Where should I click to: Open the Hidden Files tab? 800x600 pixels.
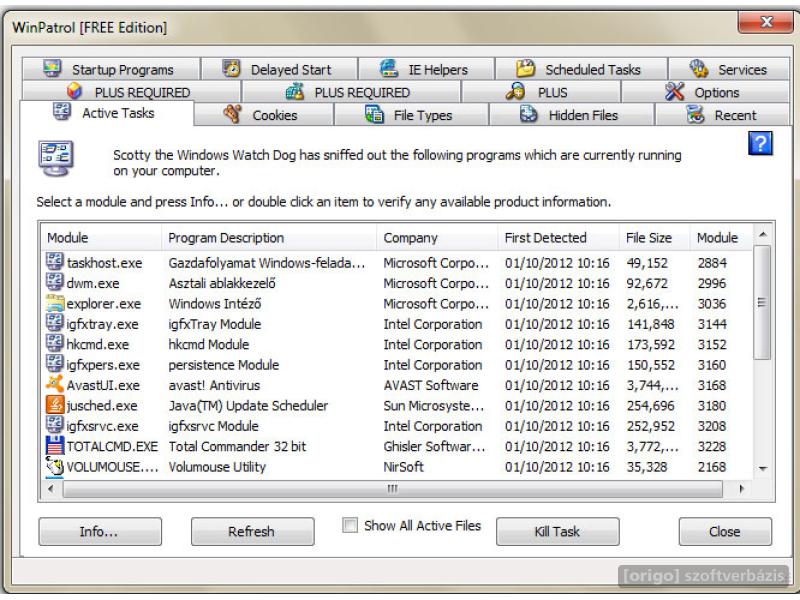(x=571, y=115)
